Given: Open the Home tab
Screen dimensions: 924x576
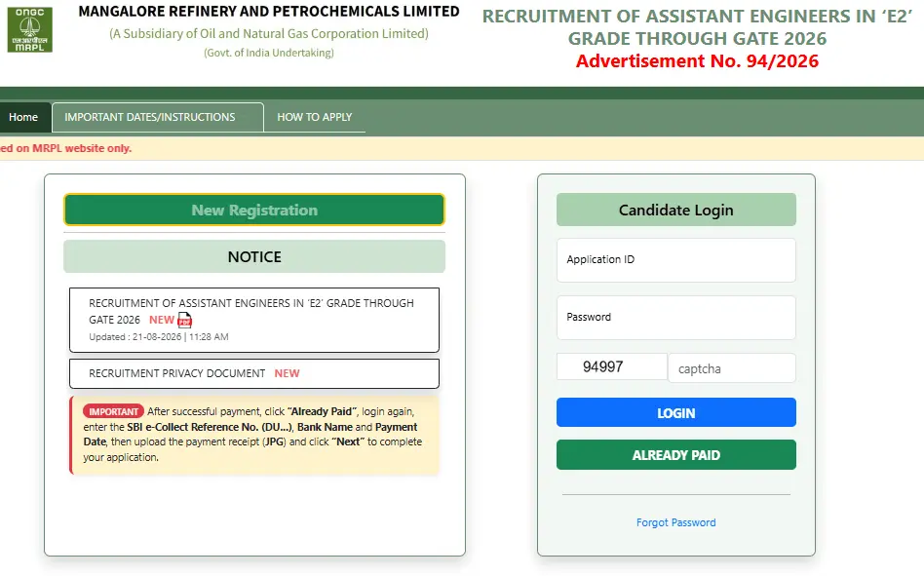Looking at the screenshot, I should [x=23, y=117].
